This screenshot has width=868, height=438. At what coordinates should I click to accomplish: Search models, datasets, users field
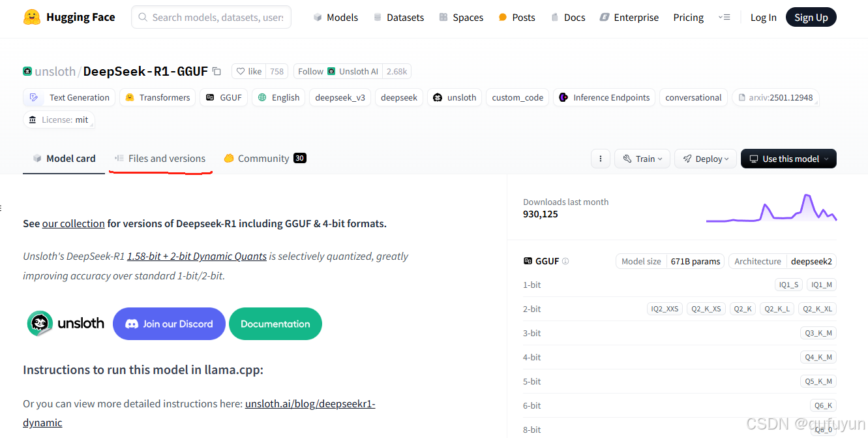pyautogui.click(x=211, y=18)
